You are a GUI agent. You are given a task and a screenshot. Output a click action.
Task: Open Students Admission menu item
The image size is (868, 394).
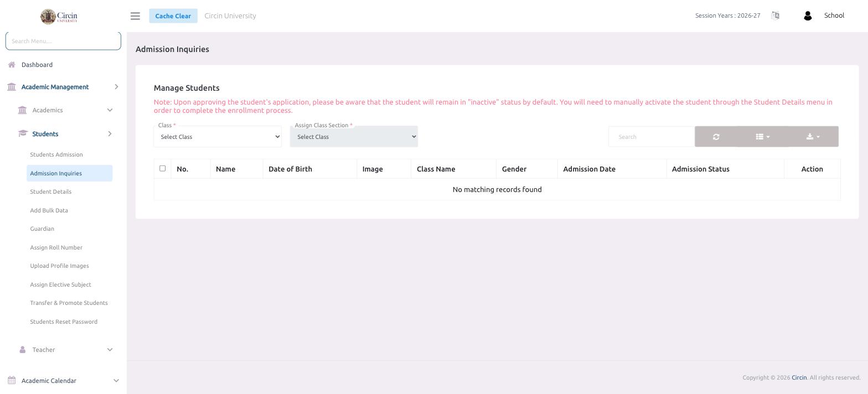click(56, 155)
